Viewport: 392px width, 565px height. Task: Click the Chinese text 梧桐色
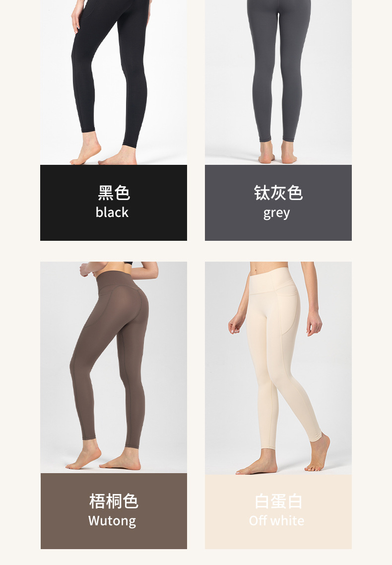[x=114, y=501]
